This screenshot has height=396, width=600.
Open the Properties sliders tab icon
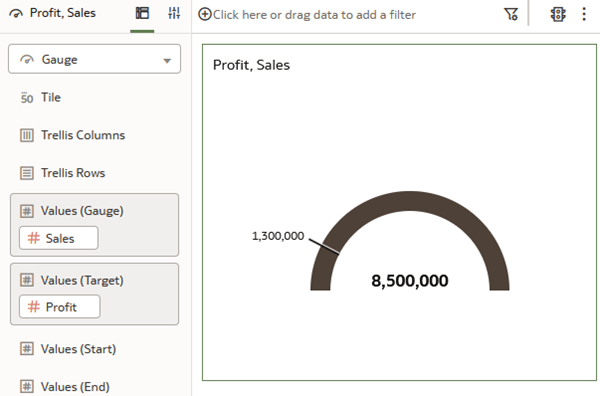[174, 13]
